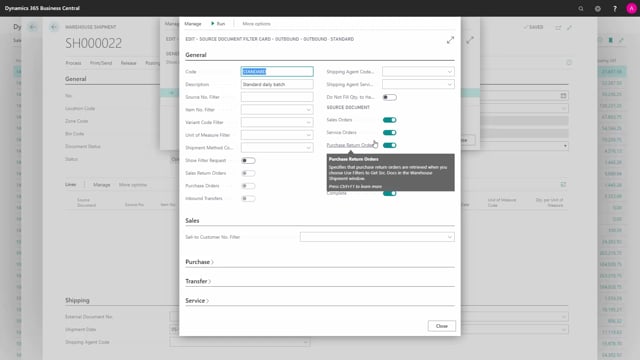Click the Description text field
Image resolution: width=640 pixels, height=360 pixels.
(x=277, y=84)
